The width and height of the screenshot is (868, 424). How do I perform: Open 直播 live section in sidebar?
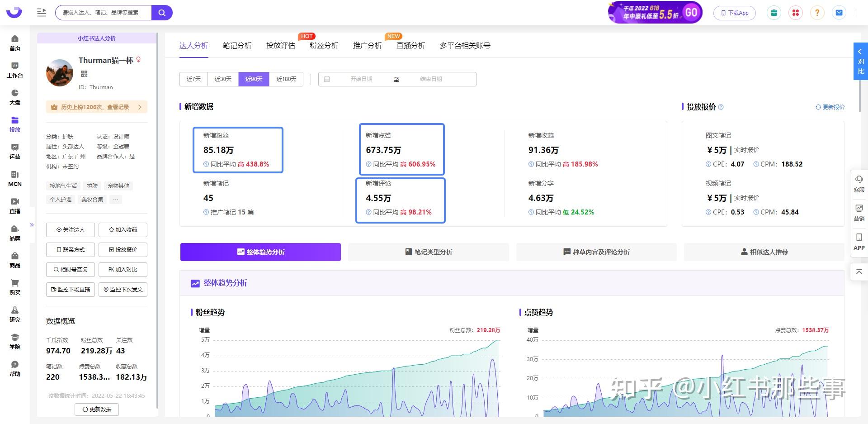(x=15, y=206)
